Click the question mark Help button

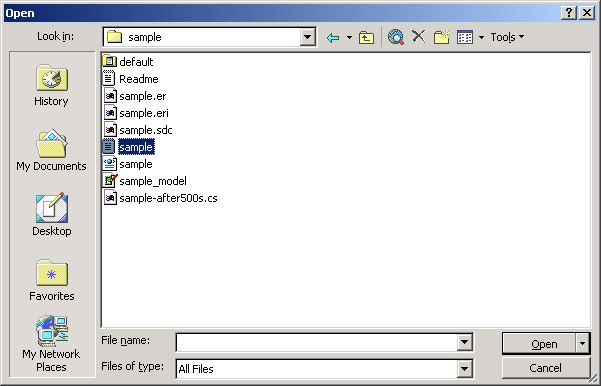point(569,13)
